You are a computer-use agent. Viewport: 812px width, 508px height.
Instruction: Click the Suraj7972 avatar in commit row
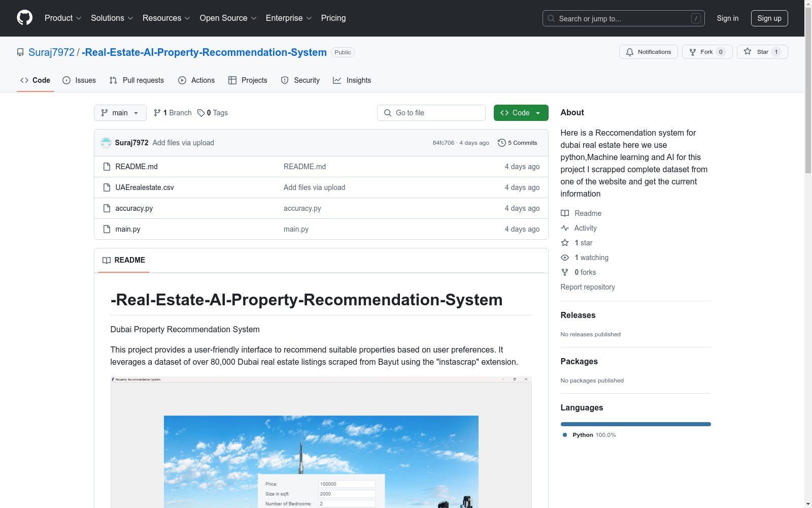pyautogui.click(x=106, y=143)
